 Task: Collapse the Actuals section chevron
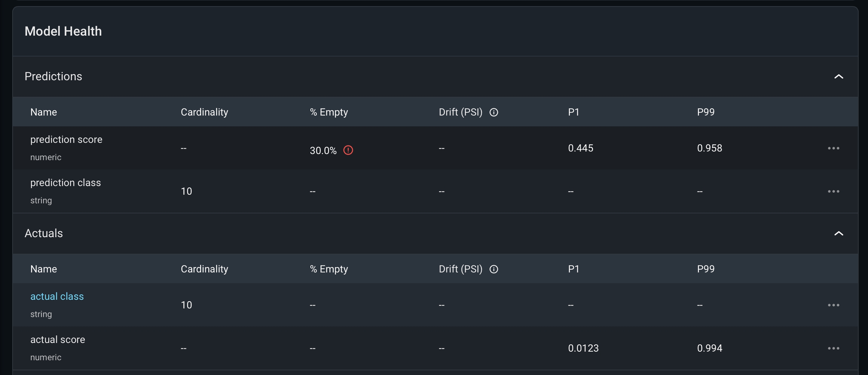tap(839, 233)
